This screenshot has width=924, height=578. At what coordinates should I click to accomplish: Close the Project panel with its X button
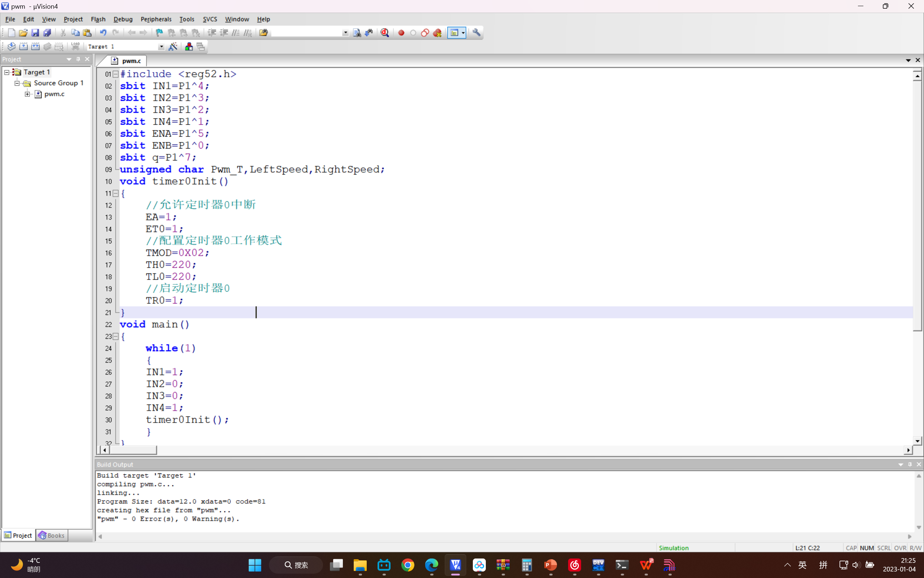coord(87,59)
